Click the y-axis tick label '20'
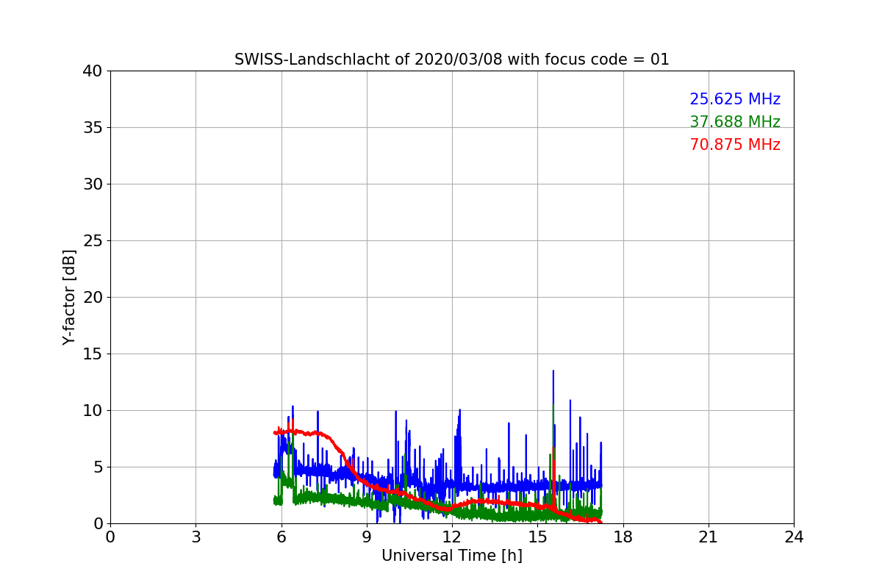This screenshot has width=882, height=588. click(x=93, y=298)
